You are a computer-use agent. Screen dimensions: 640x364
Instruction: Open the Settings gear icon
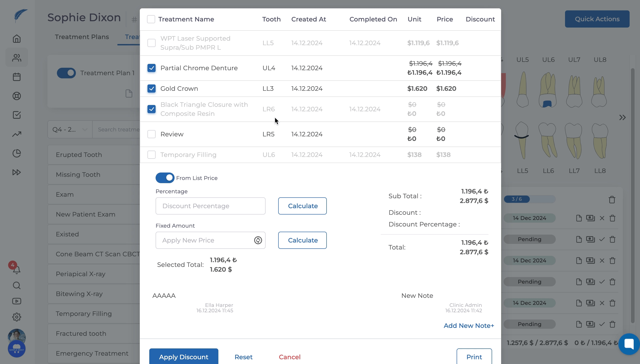17,317
